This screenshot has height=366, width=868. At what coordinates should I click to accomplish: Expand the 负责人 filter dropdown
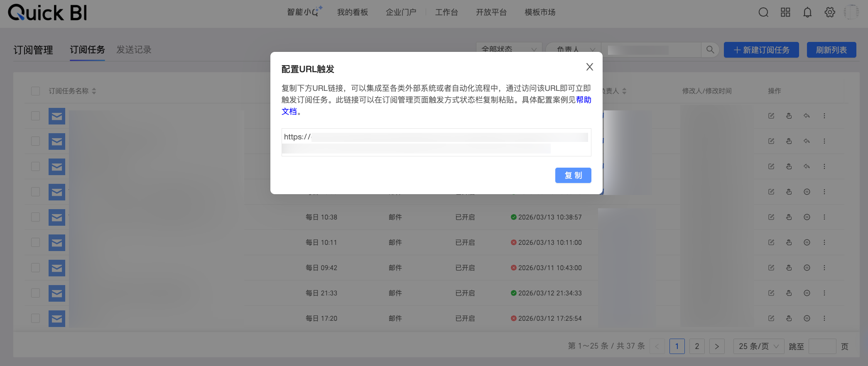573,50
